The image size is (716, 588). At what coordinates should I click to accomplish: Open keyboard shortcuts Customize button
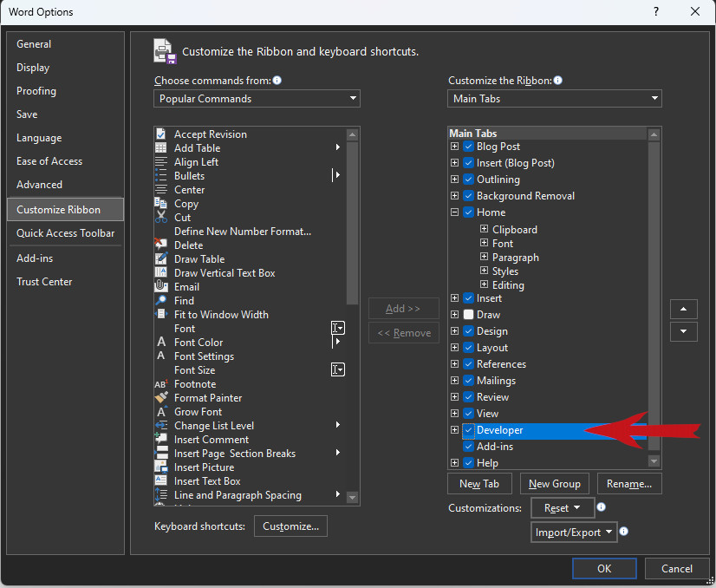click(x=291, y=526)
